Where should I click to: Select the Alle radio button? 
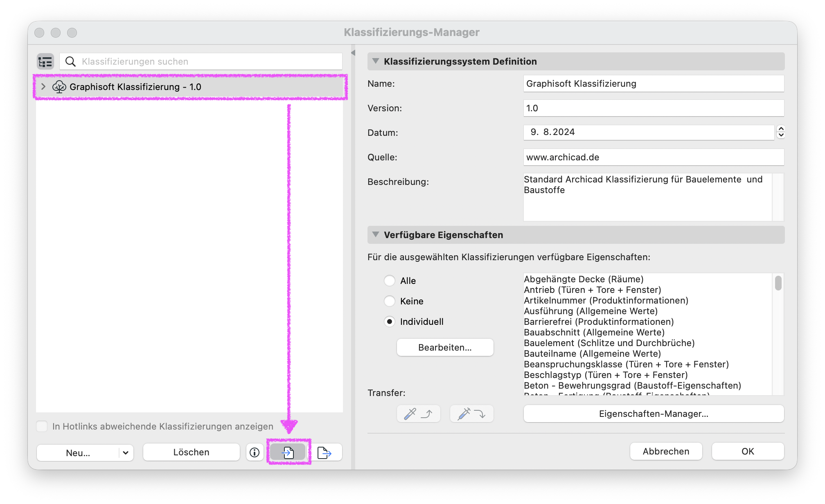(x=390, y=281)
